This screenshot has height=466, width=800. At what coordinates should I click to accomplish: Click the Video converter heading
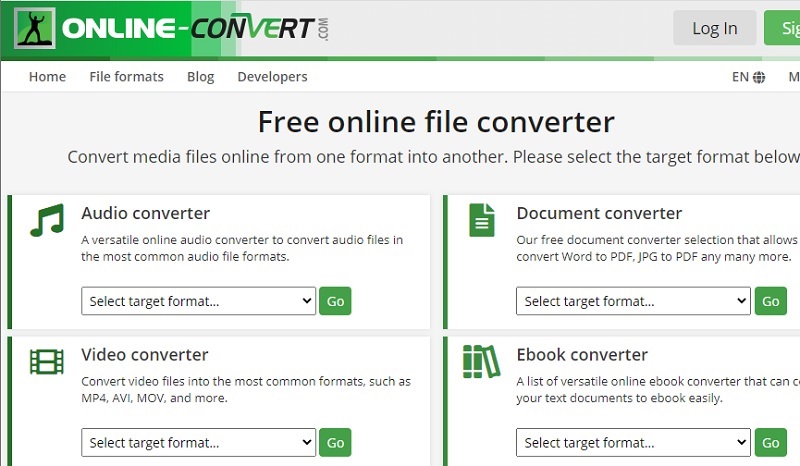(x=145, y=355)
